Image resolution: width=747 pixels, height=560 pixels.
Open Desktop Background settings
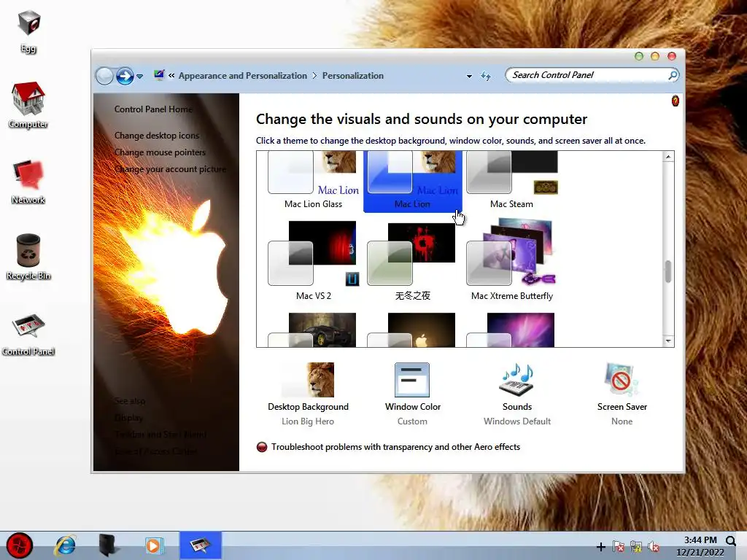[x=309, y=394]
